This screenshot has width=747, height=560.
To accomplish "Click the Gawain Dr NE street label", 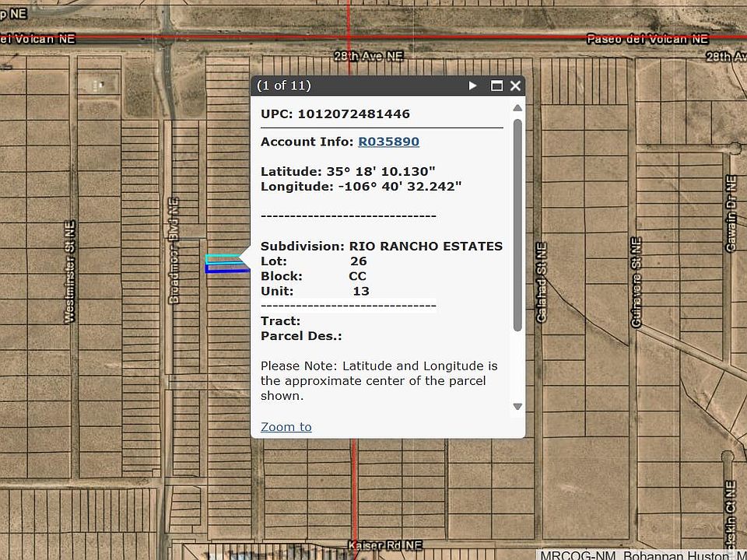I will [x=731, y=212].
